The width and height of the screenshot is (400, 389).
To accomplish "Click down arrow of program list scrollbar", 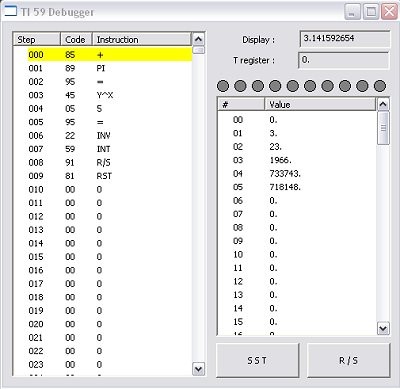I will (198, 369).
